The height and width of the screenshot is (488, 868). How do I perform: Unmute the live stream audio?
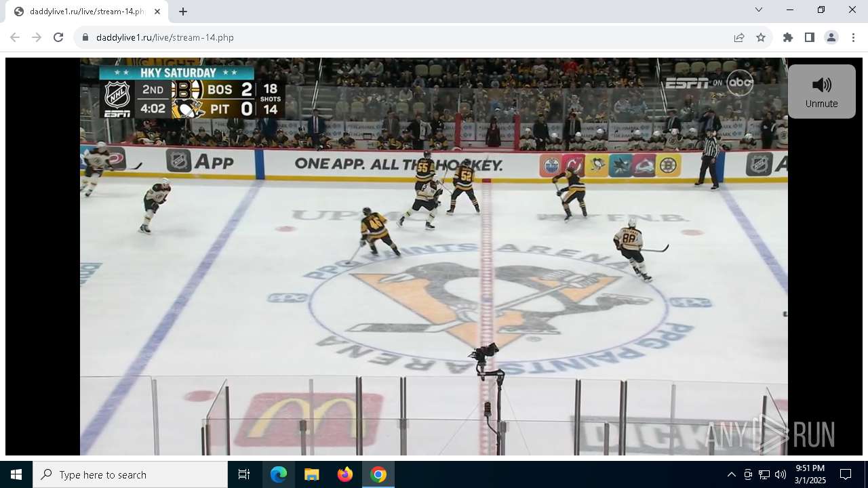point(821,91)
